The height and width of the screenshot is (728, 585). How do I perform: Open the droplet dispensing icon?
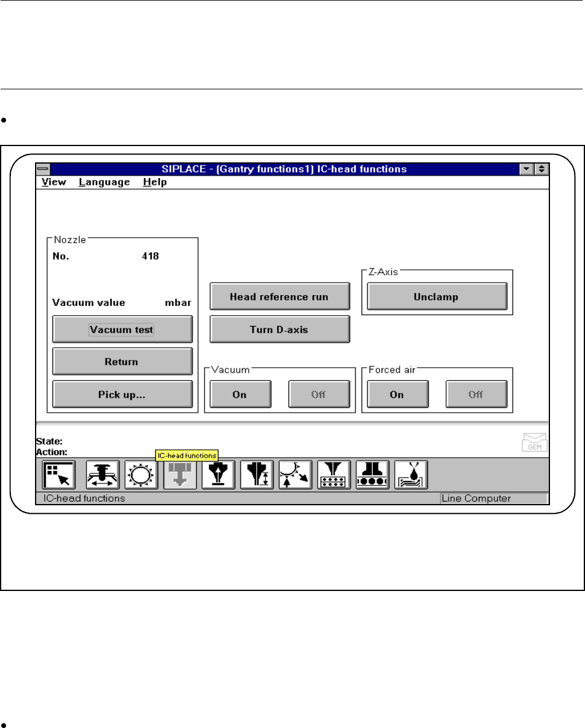coord(411,474)
